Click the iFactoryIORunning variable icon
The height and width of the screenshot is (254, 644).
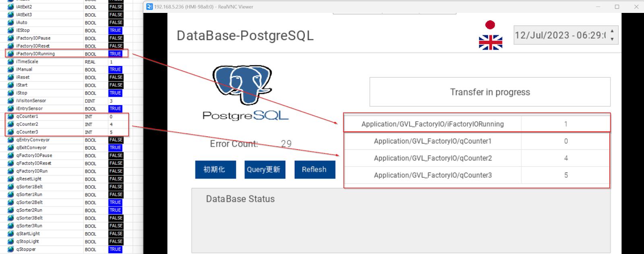pyautogui.click(x=11, y=54)
